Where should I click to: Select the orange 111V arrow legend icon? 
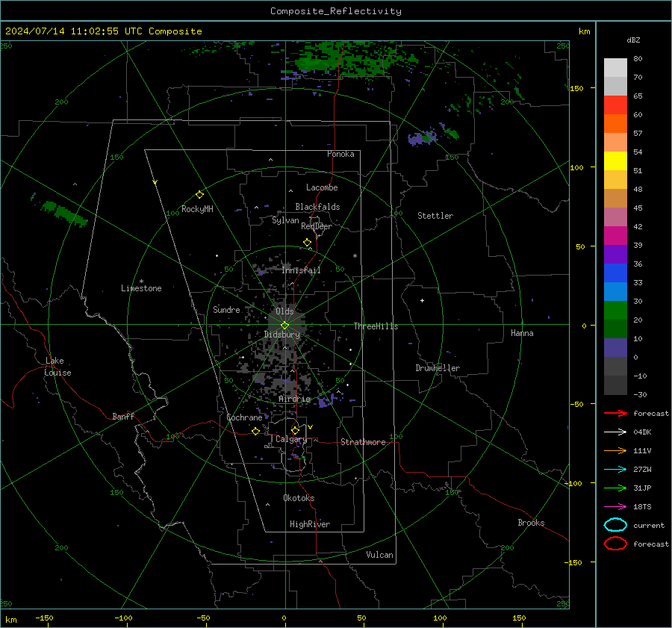615,450
